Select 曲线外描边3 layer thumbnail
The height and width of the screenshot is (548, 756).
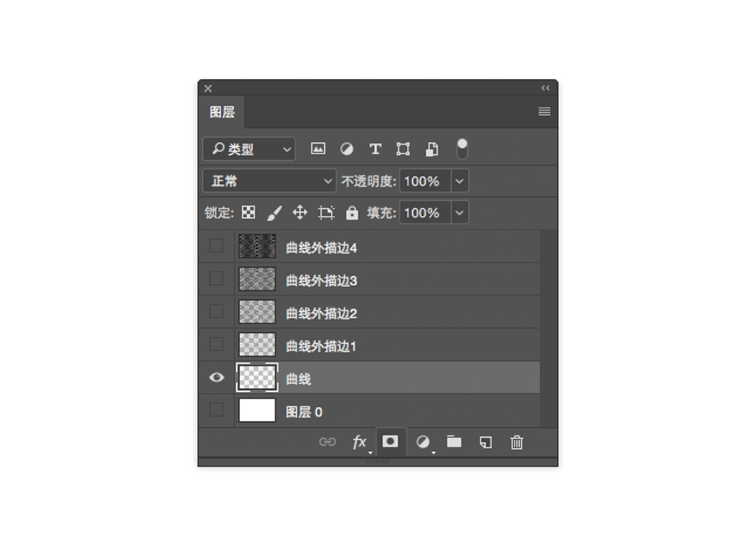pos(257,278)
